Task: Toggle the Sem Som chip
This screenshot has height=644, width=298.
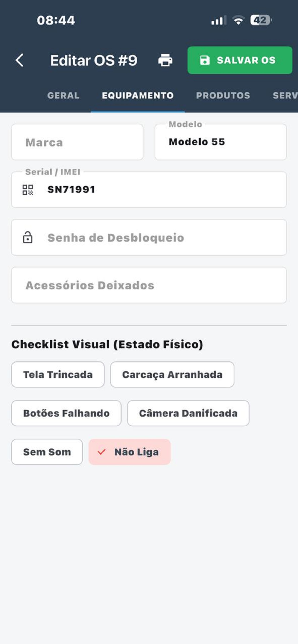Action: [x=47, y=452]
